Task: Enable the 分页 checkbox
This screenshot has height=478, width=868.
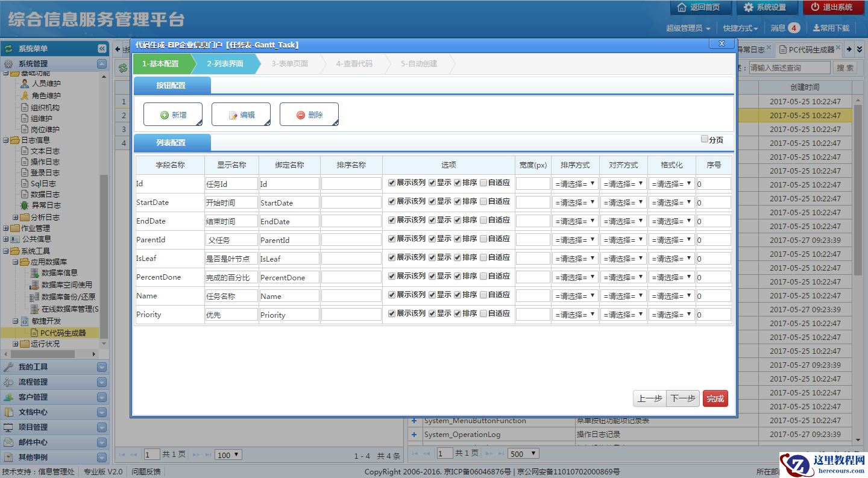Action: [705, 139]
